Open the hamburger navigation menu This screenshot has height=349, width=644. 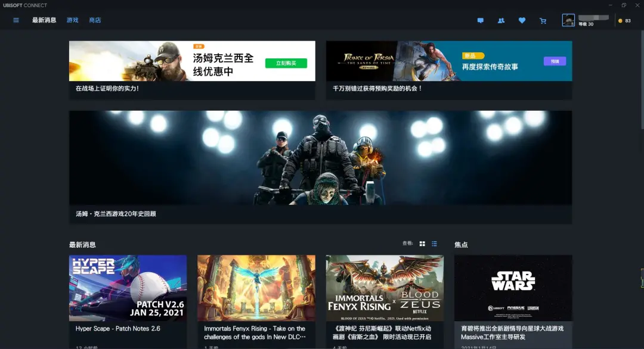(x=16, y=20)
